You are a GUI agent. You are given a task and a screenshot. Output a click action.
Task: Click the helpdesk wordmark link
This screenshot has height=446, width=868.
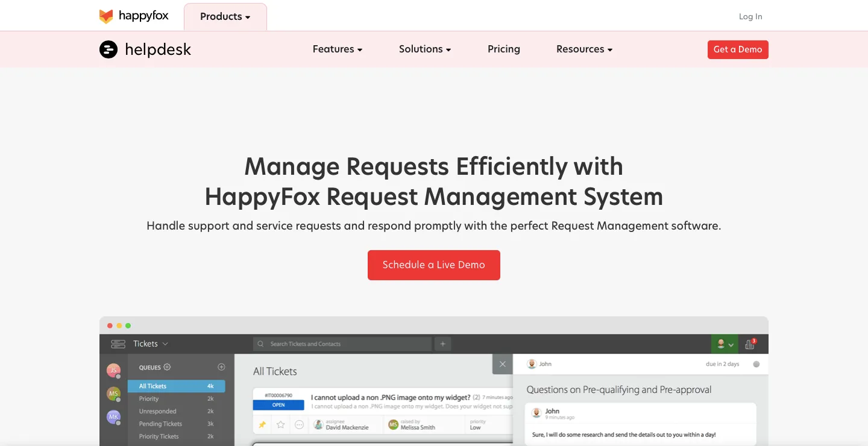(158, 49)
